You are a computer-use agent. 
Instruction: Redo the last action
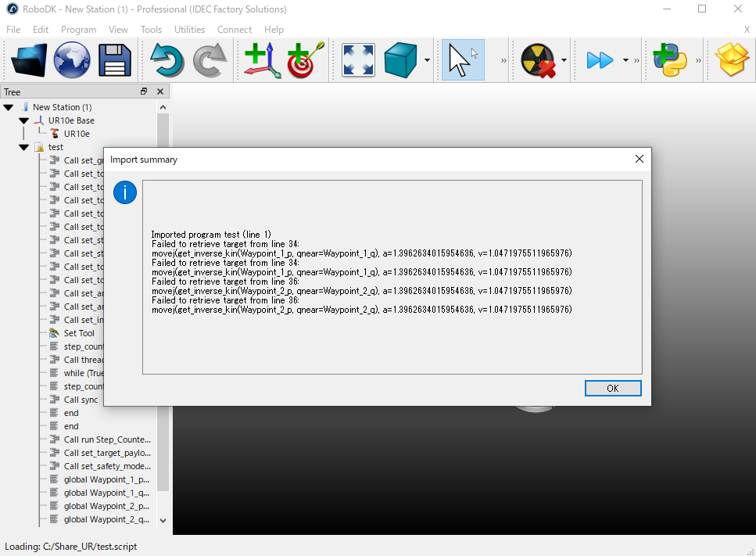point(210,60)
